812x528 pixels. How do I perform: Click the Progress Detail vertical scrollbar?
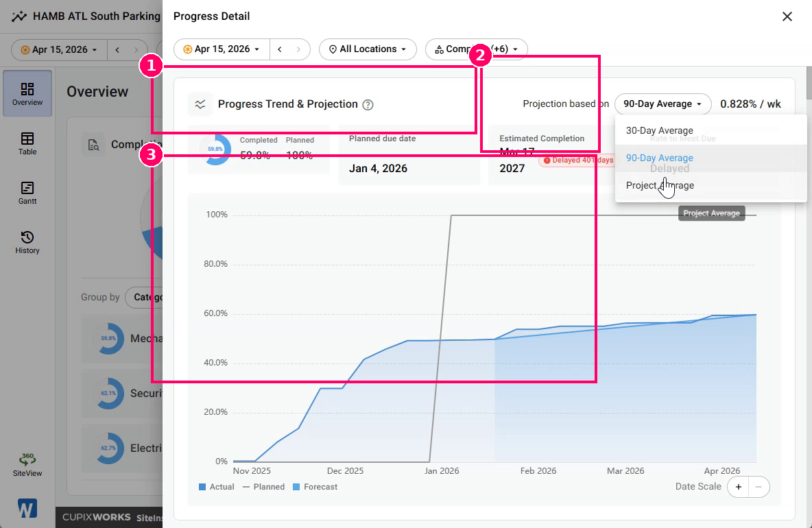coord(809,84)
